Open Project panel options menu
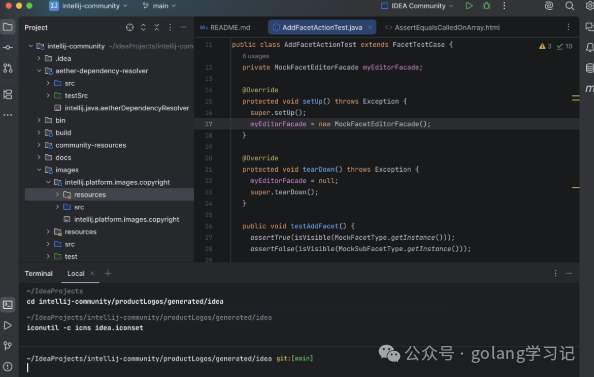The height and width of the screenshot is (377, 594). (x=170, y=27)
